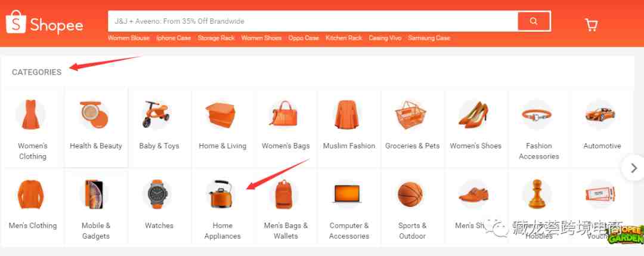
Task: Select the Kitchen Rack suggestion
Action: click(344, 38)
